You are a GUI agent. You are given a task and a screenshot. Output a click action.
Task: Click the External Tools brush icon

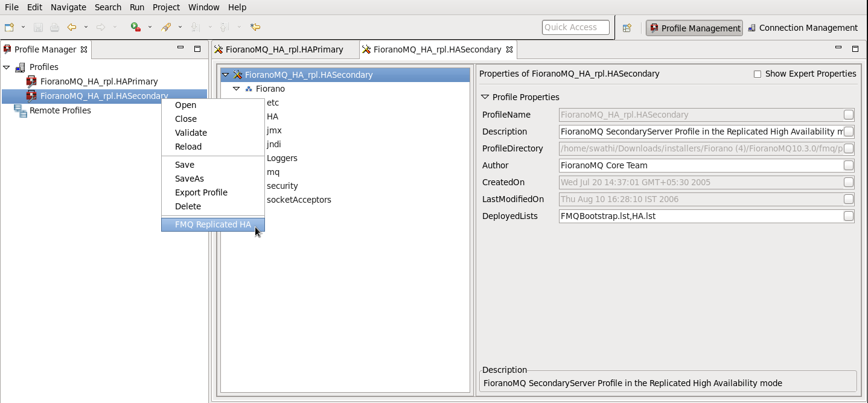coord(166,27)
